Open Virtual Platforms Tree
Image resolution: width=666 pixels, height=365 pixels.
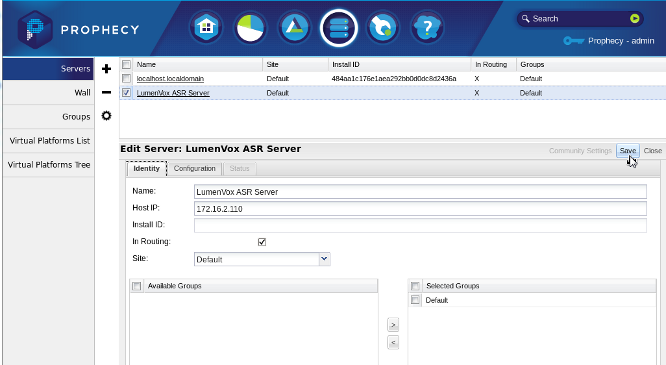(x=48, y=164)
